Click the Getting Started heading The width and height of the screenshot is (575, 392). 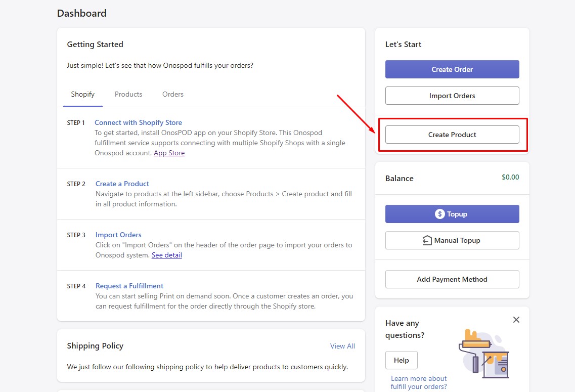(x=95, y=45)
